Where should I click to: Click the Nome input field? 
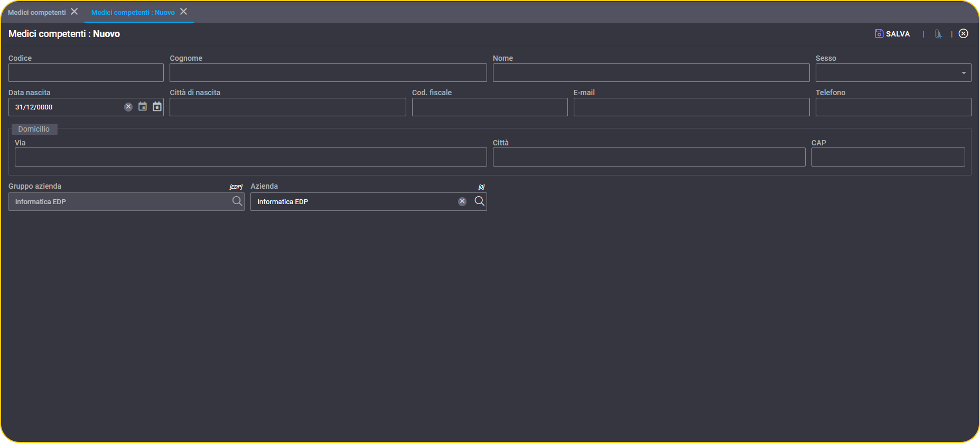coord(651,73)
